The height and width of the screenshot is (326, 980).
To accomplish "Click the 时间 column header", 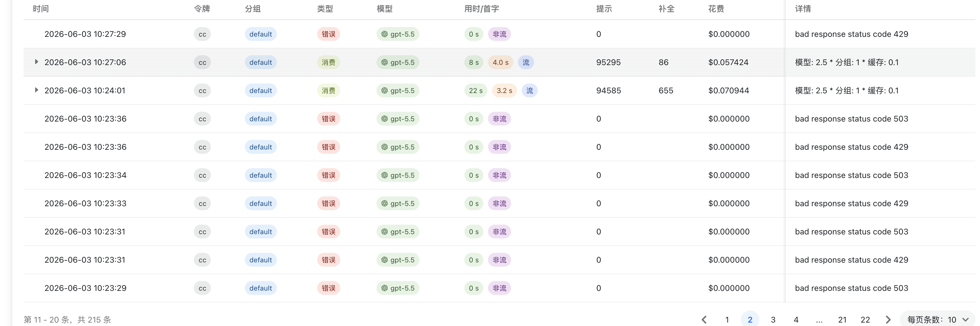I will pos(41,9).
